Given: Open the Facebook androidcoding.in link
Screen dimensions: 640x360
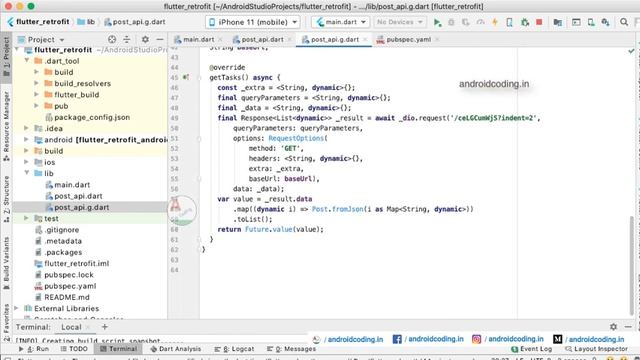Looking at the screenshot, I should coord(428,339).
